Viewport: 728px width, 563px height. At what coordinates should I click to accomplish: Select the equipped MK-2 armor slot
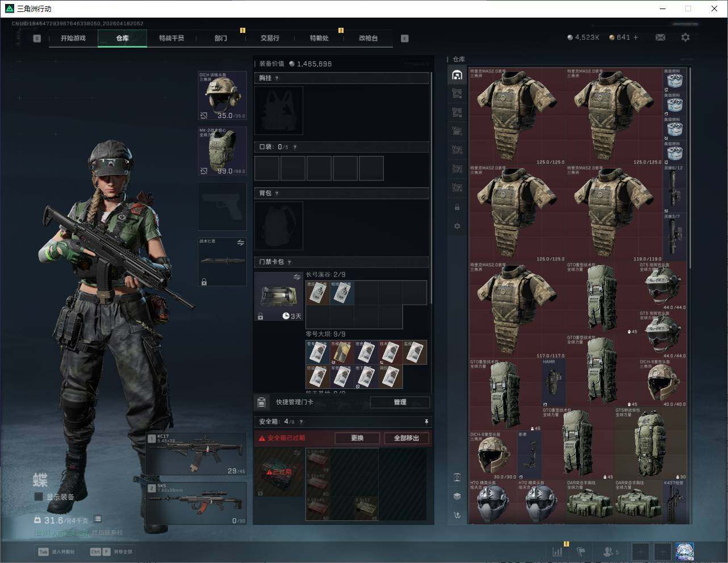[x=222, y=150]
